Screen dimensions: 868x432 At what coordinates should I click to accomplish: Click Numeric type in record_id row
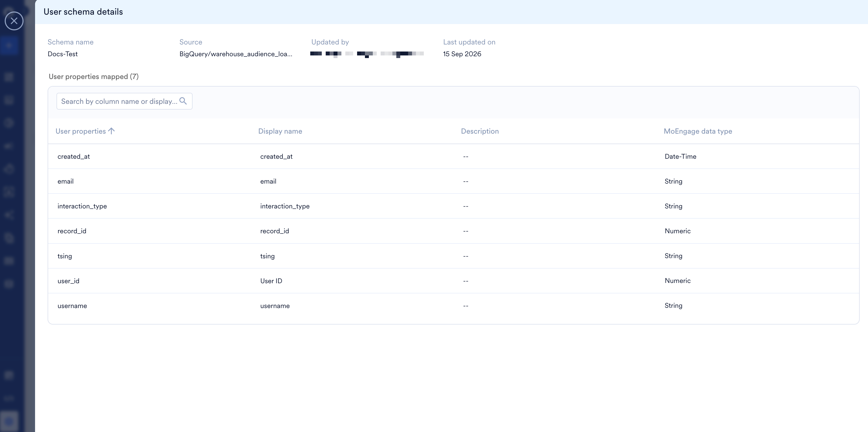pyautogui.click(x=677, y=231)
